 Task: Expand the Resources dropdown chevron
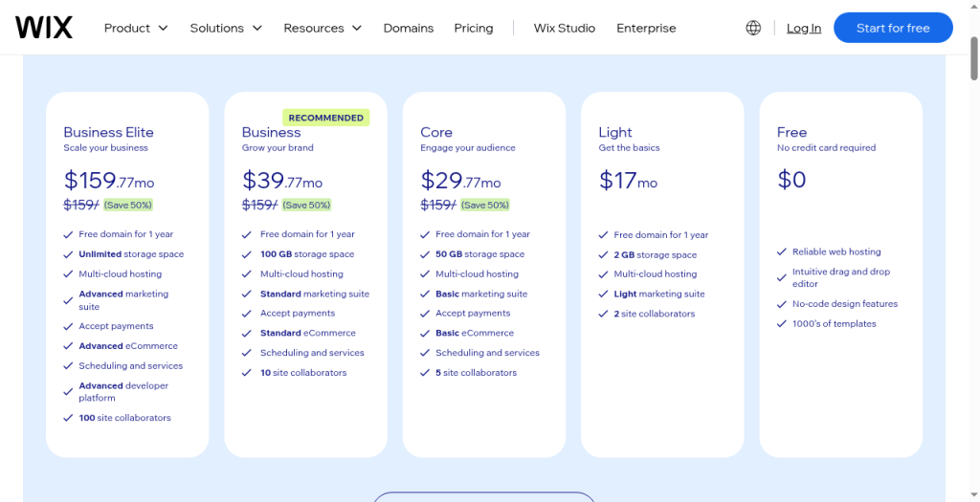(357, 28)
